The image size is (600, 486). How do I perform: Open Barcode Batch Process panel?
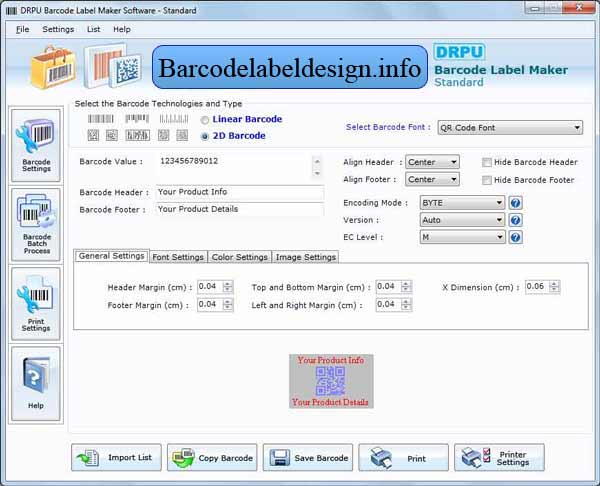pos(36,225)
